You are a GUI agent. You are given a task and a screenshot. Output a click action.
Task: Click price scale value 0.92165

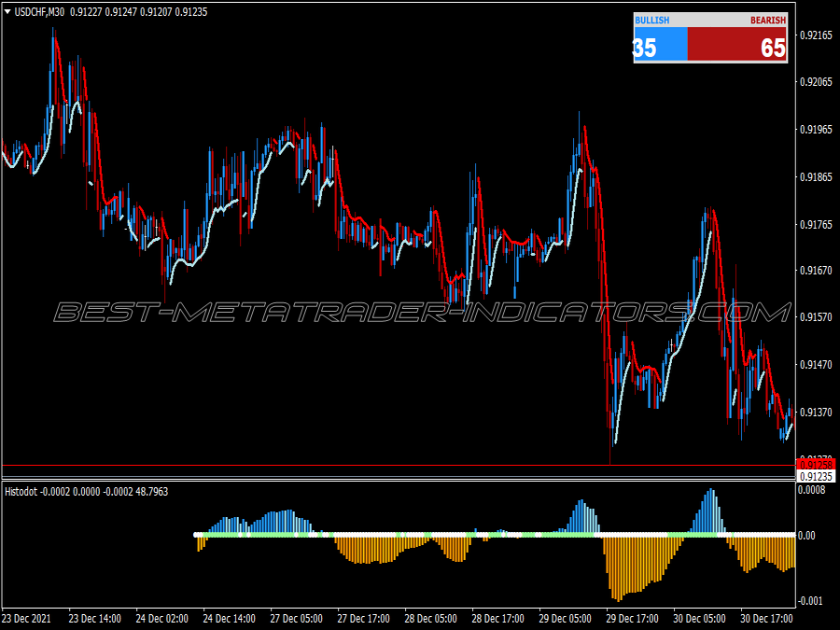[817, 35]
